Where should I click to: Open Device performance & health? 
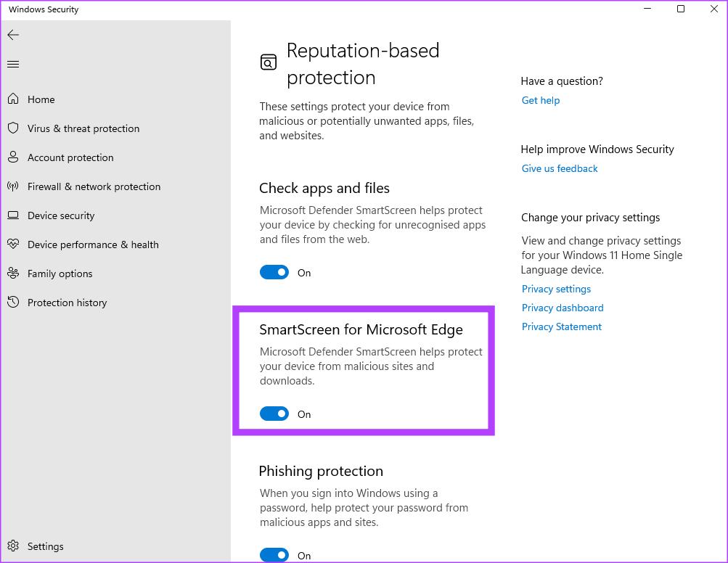pyautogui.click(x=93, y=244)
